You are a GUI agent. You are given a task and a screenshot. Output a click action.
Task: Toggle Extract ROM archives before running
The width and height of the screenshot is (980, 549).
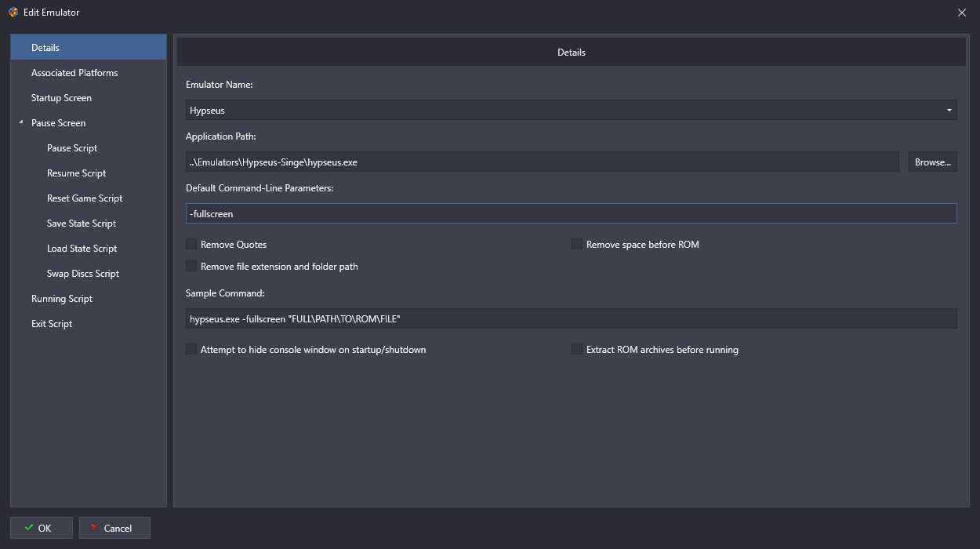pos(577,350)
